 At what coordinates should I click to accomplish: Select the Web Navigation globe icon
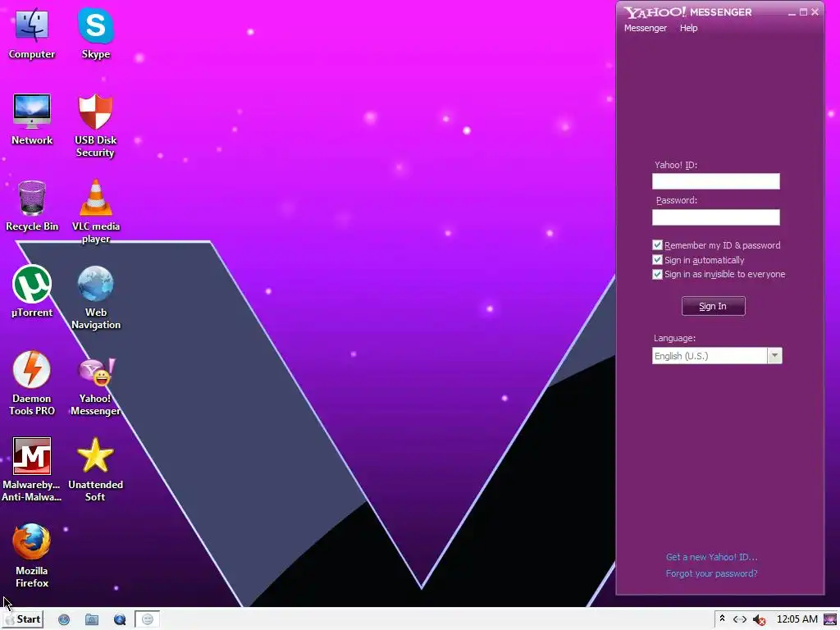[x=95, y=298]
